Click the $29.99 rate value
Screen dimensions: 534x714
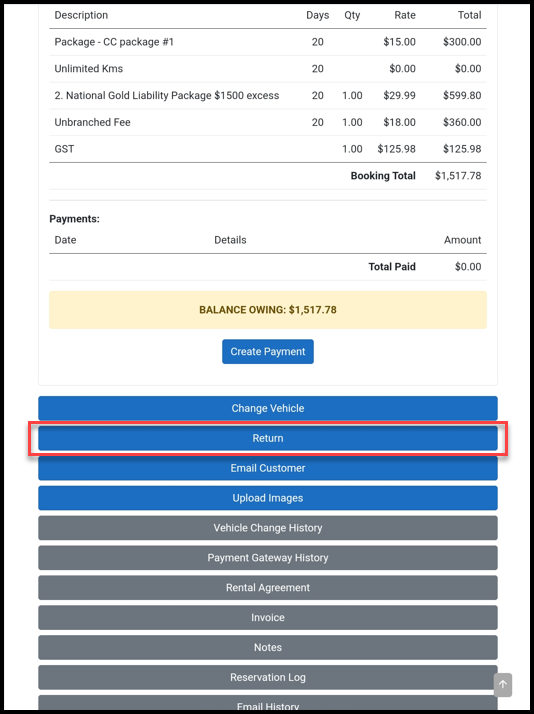coord(399,96)
